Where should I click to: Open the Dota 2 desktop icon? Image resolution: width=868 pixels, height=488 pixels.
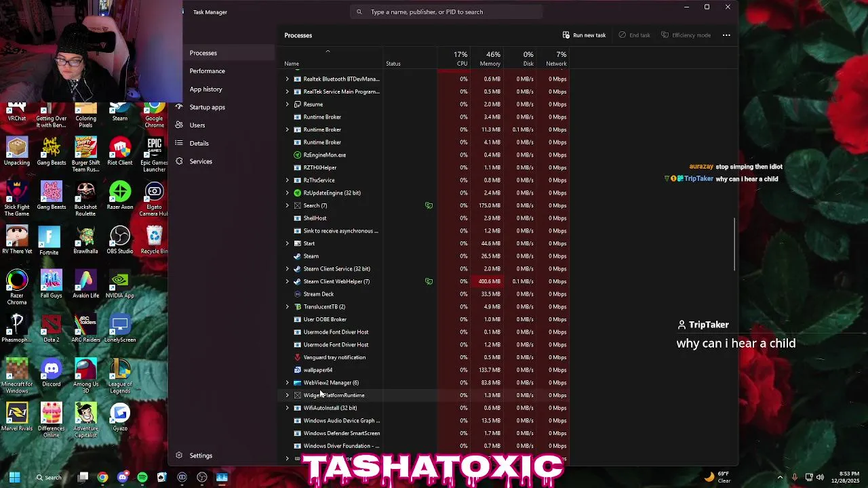[51, 328]
